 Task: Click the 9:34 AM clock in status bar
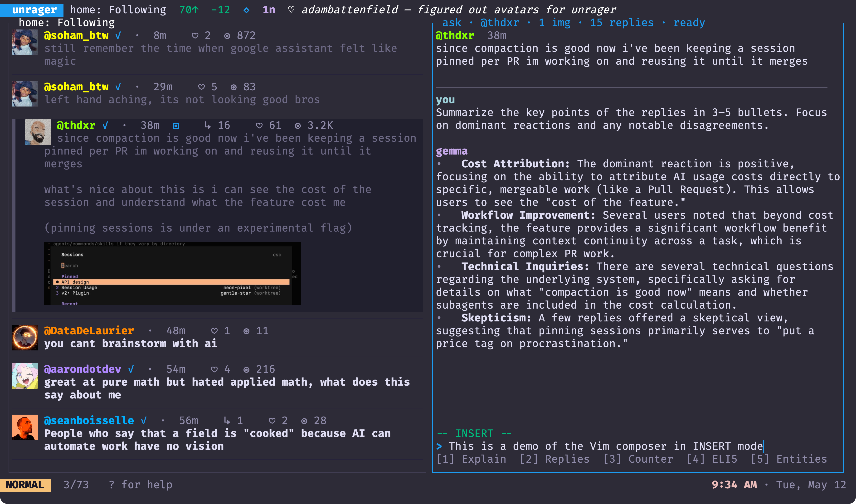[x=734, y=485]
